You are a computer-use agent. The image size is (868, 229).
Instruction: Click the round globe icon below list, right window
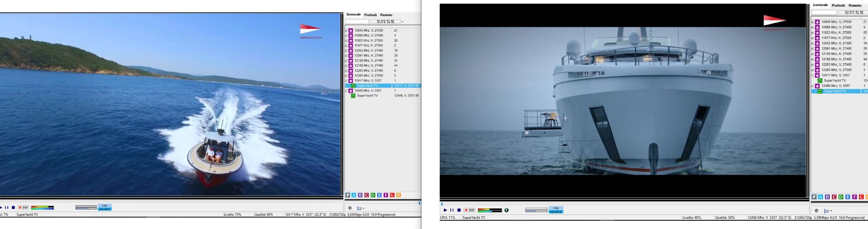[816, 211]
